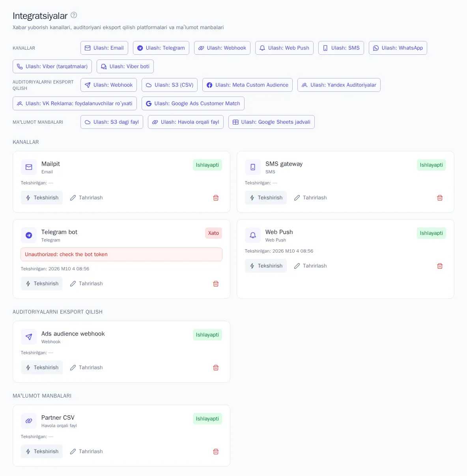Viewport: 467px width, 476px height.
Task: Add an Email channel
Action: coord(104,48)
